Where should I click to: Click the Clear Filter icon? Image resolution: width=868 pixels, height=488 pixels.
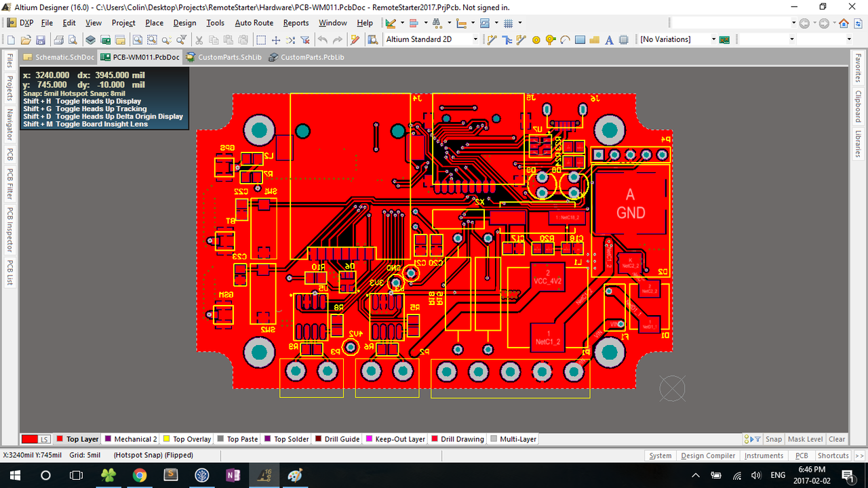click(305, 40)
